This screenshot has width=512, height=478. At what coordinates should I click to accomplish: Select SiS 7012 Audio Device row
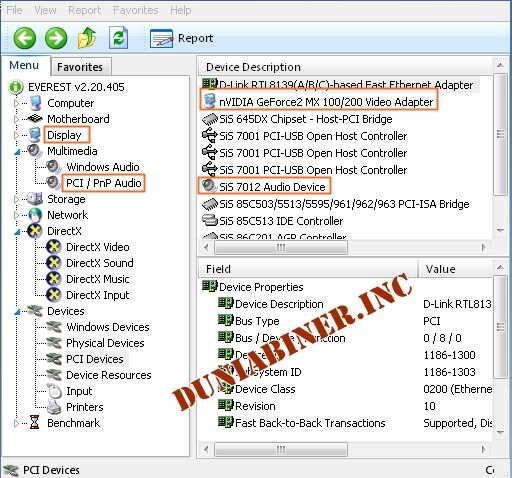coord(265,186)
